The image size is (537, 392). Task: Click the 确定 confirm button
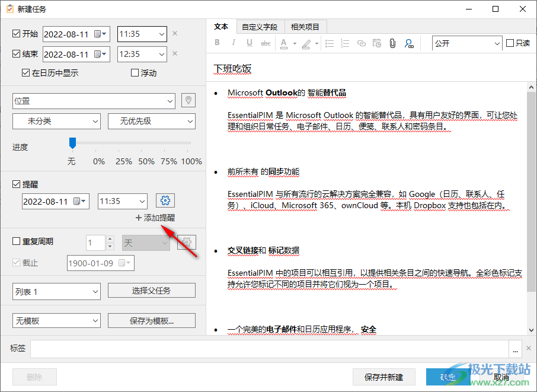click(448, 377)
